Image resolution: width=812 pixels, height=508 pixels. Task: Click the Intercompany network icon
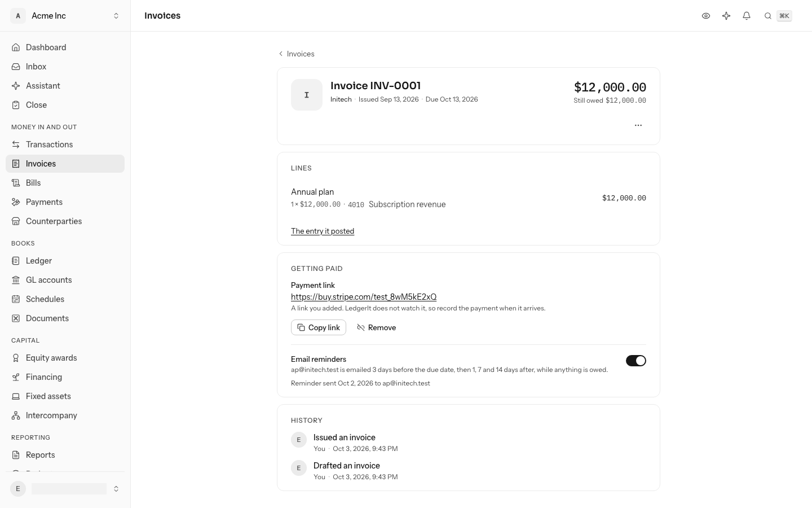tap(16, 415)
